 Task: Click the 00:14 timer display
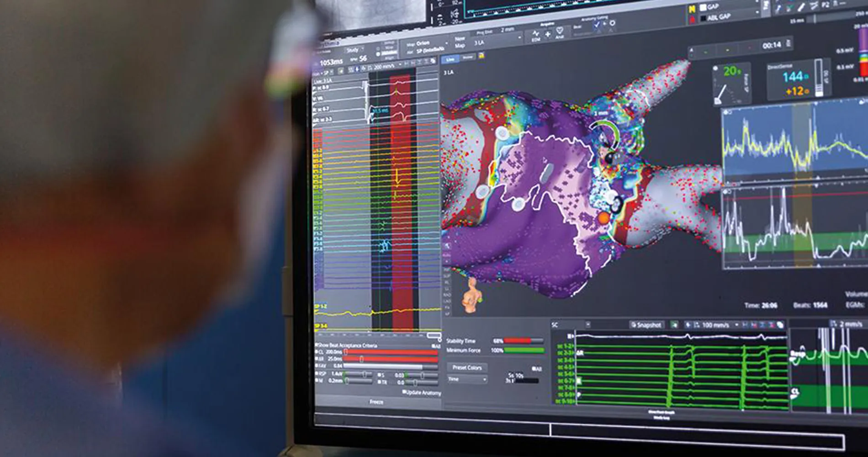tap(772, 45)
